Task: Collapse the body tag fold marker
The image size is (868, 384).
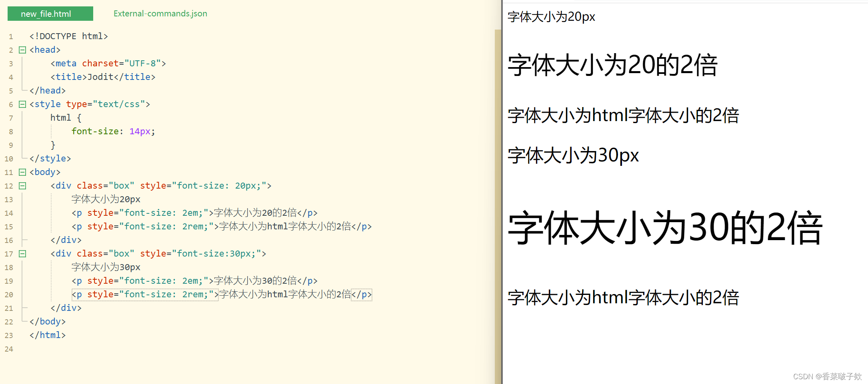Action: [22, 172]
